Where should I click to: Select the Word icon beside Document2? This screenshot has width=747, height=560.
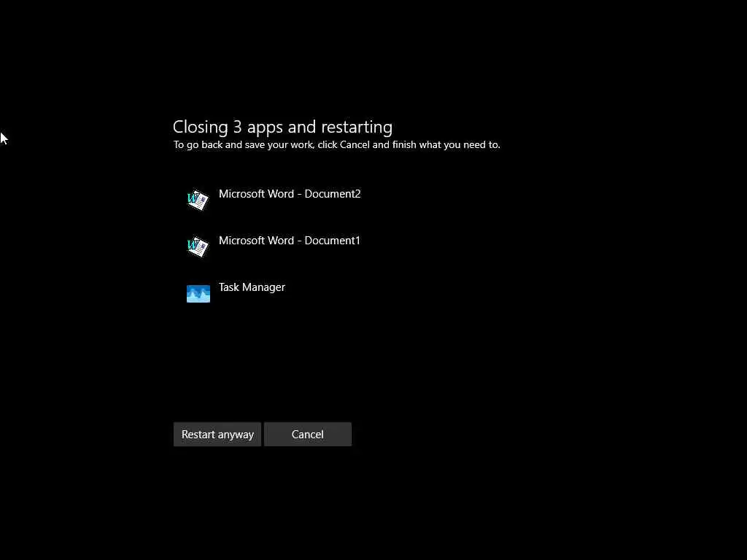pyautogui.click(x=198, y=200)
